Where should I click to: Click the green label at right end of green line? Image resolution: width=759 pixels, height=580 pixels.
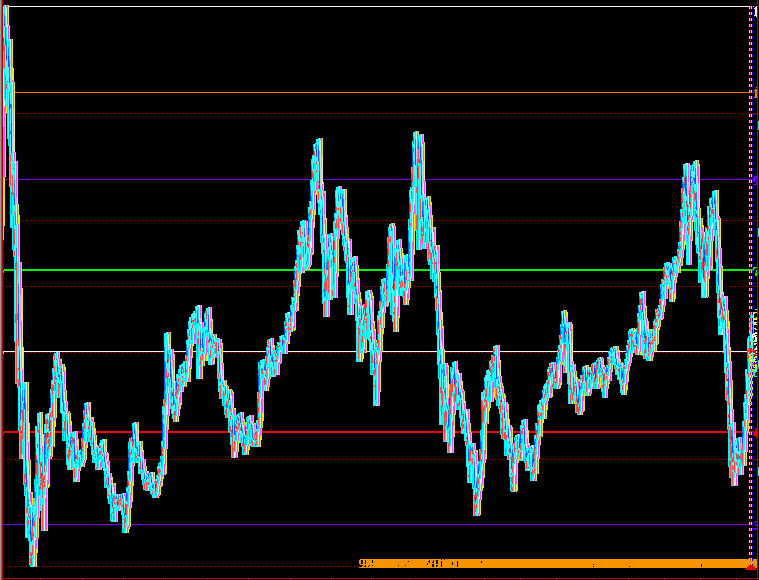point(755,270)
